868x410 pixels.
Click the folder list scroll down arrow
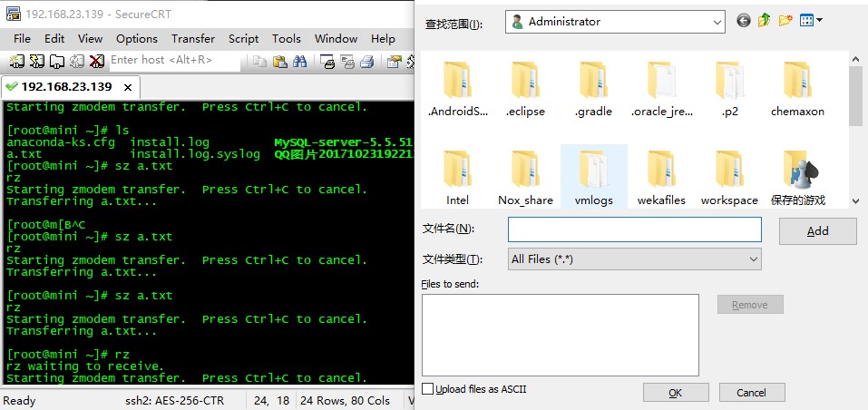[x=855, y=201]
